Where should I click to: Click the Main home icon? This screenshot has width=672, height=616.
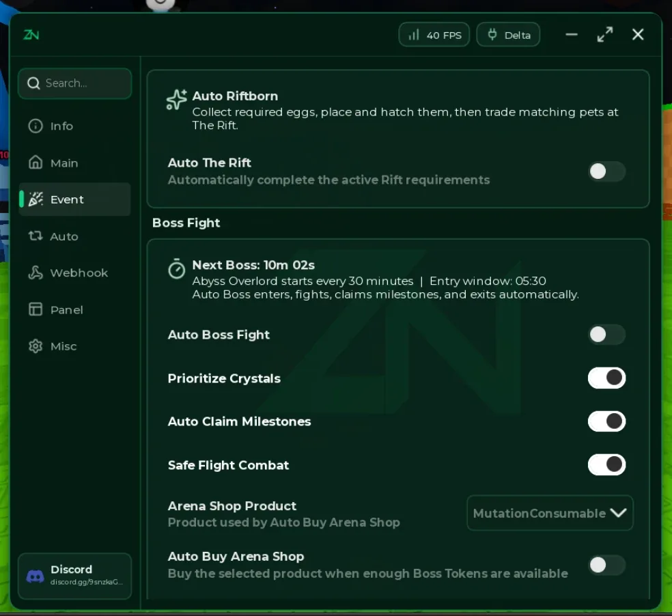tap(36, 163)
